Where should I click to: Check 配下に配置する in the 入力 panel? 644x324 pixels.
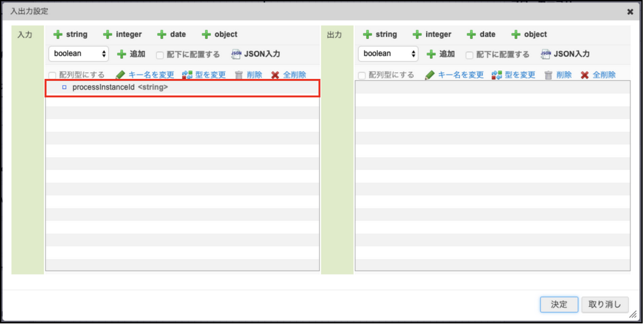[160, 55]
